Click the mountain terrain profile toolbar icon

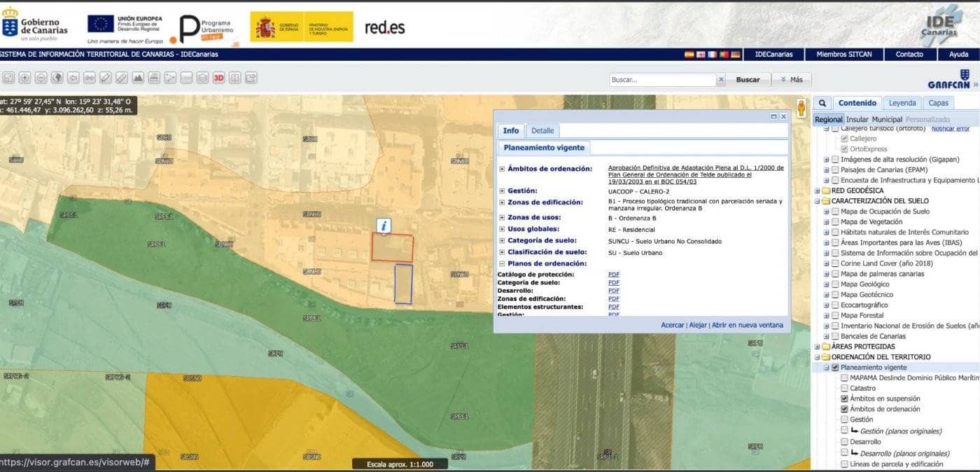138,78
